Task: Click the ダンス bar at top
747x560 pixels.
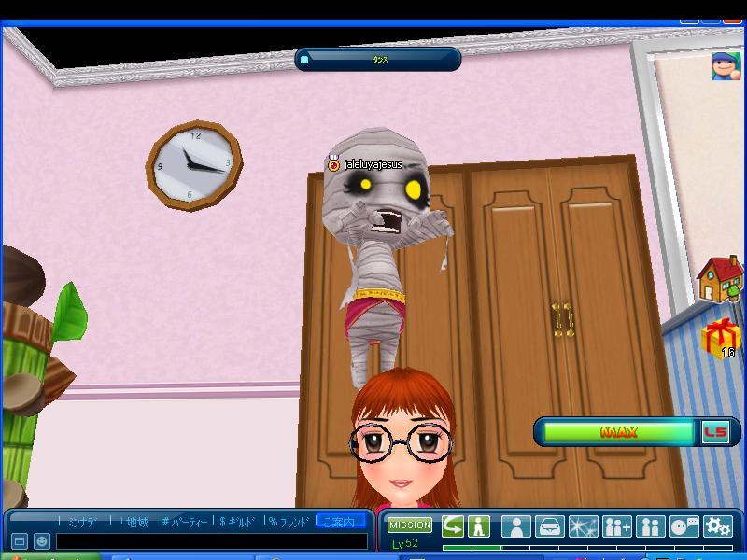Action: coord(378,60)
